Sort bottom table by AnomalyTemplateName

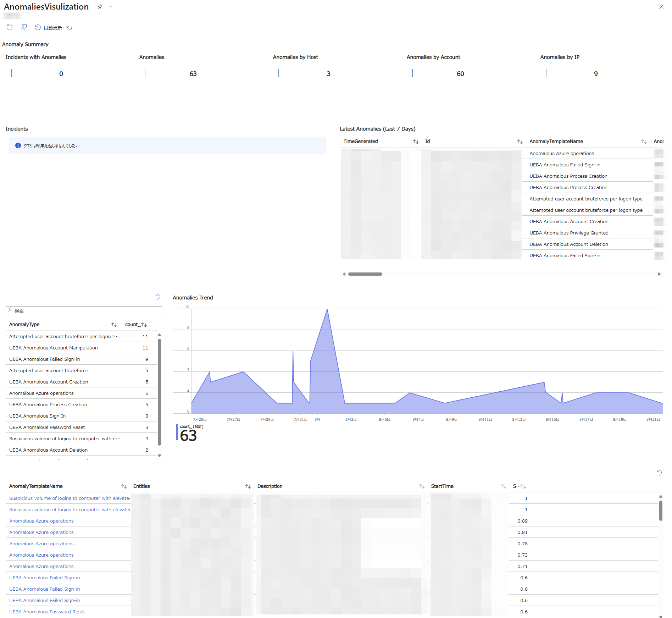(123, 486)
